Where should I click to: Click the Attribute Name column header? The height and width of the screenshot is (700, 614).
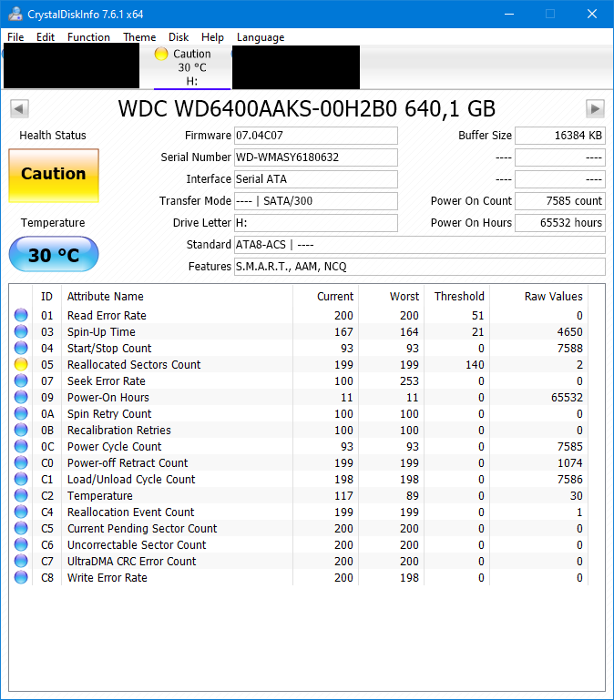tap(177, 297)
